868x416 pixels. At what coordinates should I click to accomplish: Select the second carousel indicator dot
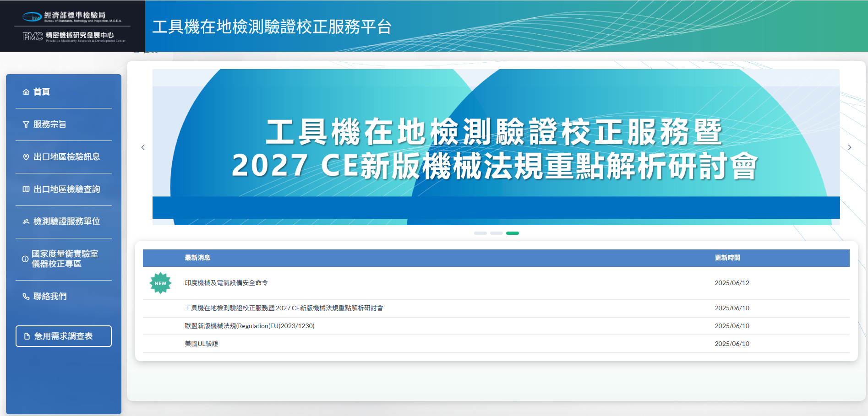pos(496,233)
